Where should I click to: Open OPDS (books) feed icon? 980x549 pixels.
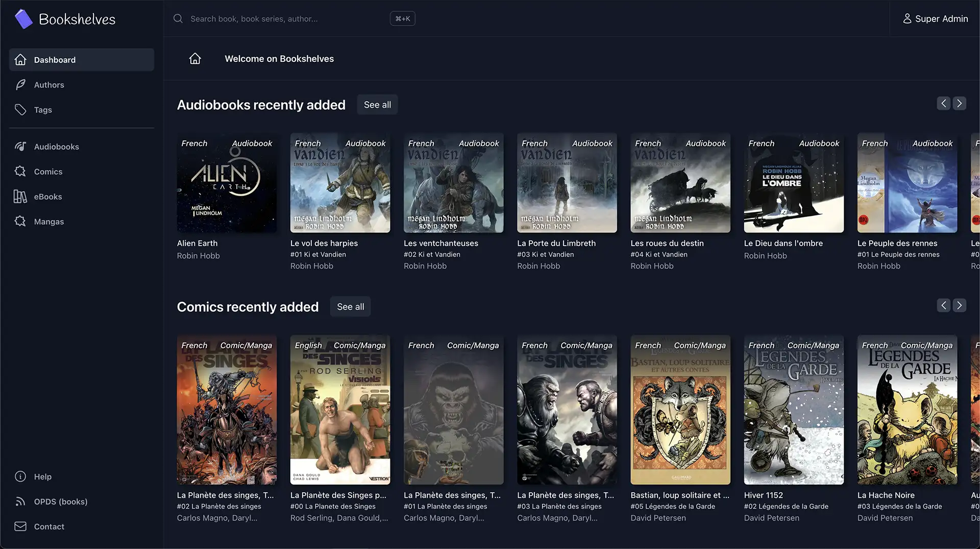coord(20,502)
